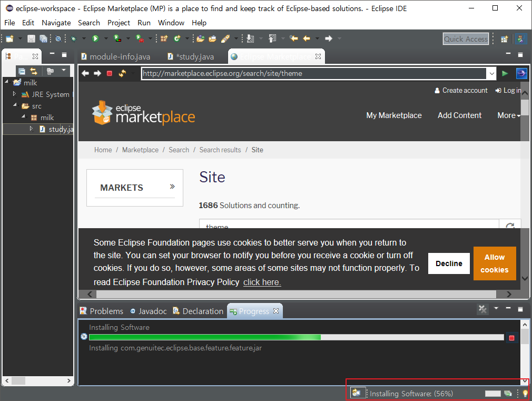
Task: Click the privacy policy 'click here' link
Action: (x=262, y=282)
